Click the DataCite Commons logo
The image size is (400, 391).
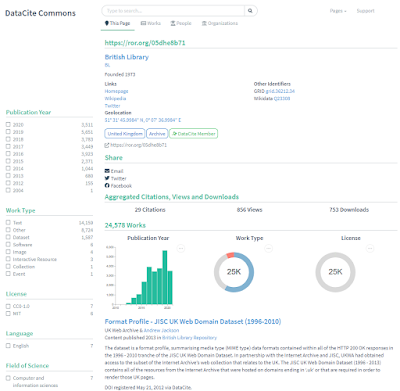point(40,13)
